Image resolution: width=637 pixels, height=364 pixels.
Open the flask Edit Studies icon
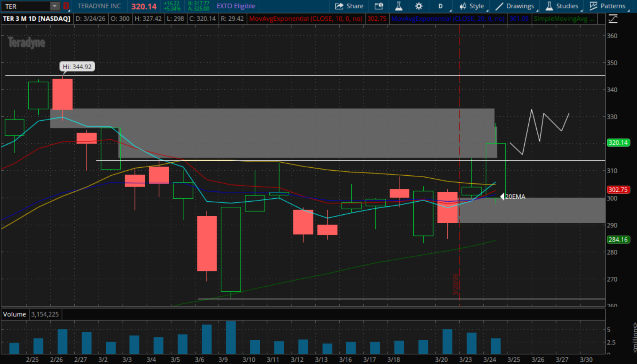[399, 6]
